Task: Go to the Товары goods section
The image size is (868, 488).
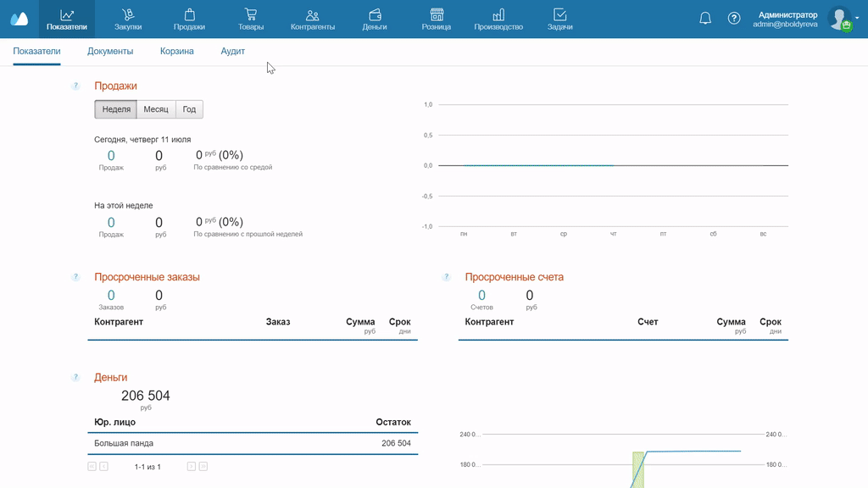Action: click(251, 19)
